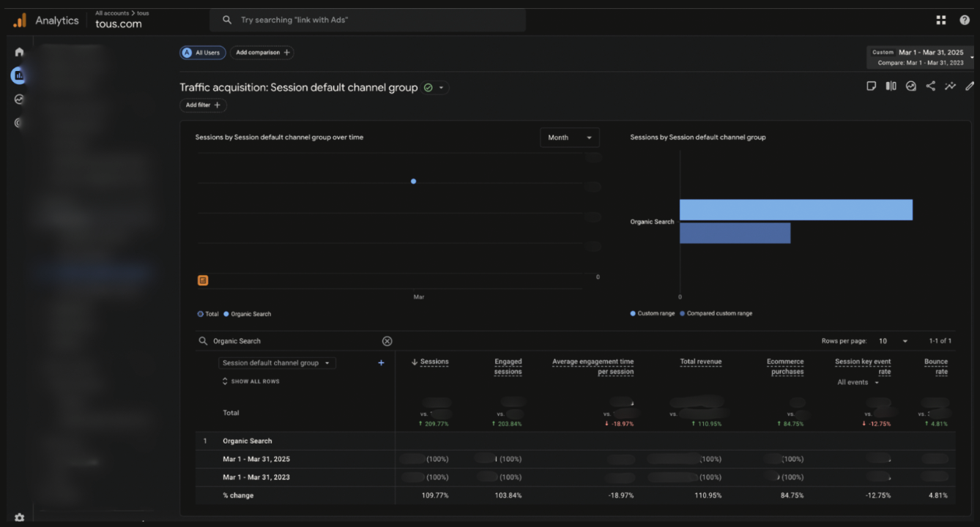Click Add comparison button
Image resolution: width=980 pixels, height=527 pixels.
coord(262,53)
